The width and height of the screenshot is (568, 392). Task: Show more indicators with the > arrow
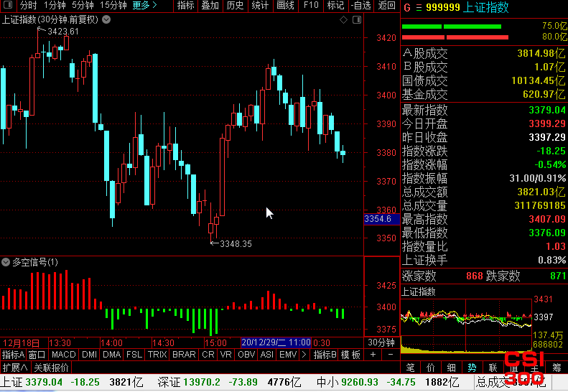[304, 355]
